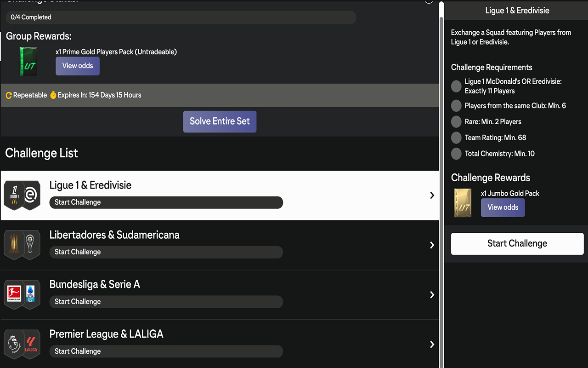Click the Libertadores & Sudamericana trophy badges

22,245
